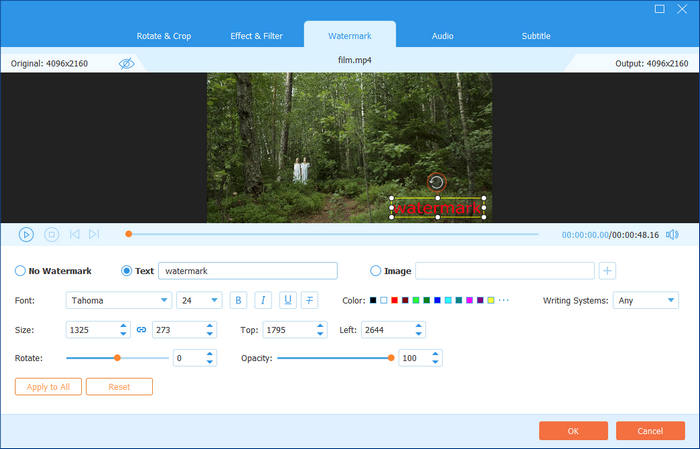Add watermark image with plus button

(607, 271)
